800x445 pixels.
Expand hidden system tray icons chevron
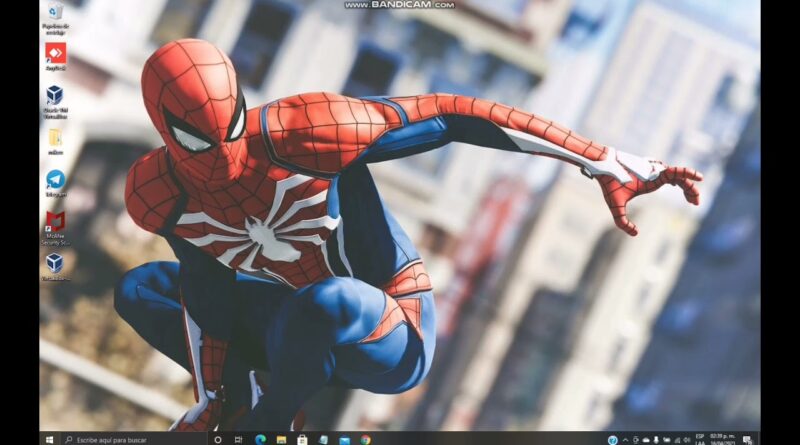click(626, 440)
